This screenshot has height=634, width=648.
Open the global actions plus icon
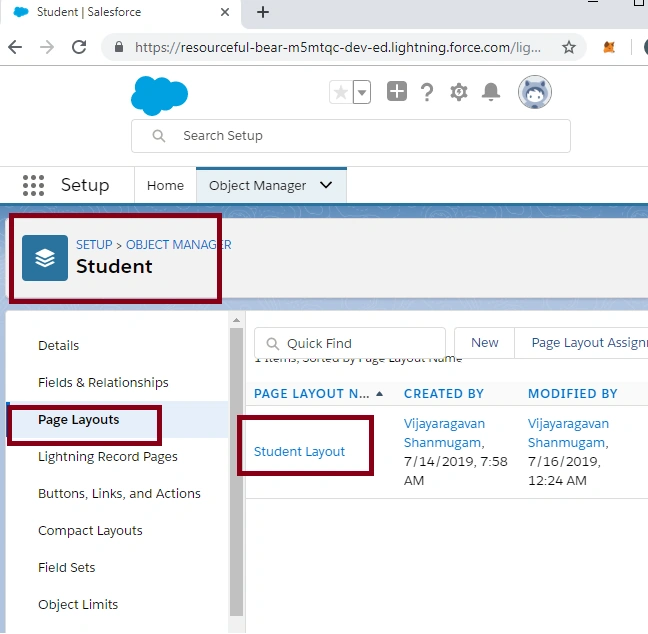(x=397, y=91)
